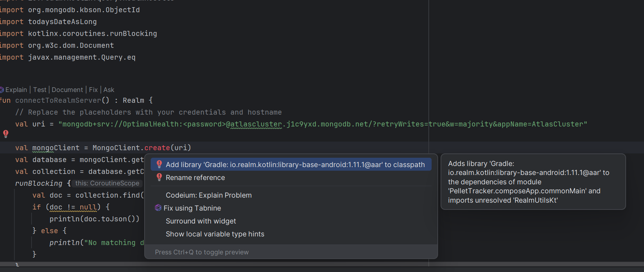Screen dimensions: 644x272
Task: Click the Fix link above connectToRealmServer
Action: pyautogui.click(x=93, y=90)
